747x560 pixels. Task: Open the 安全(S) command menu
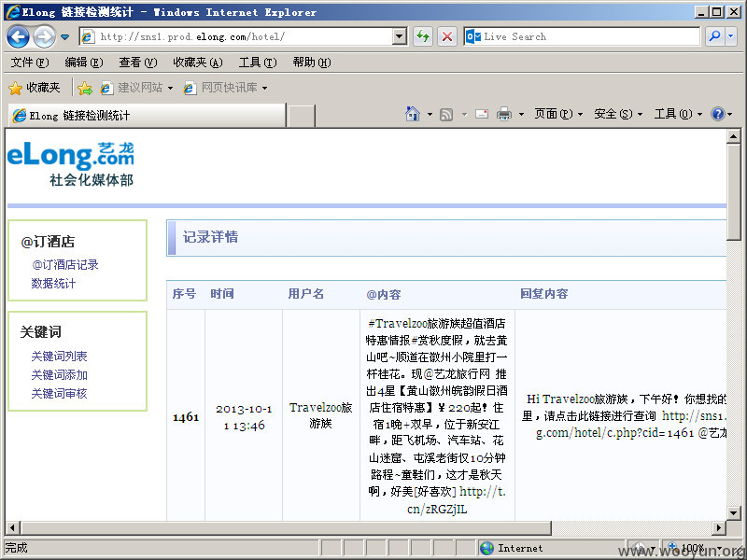(x=618, y=114)
